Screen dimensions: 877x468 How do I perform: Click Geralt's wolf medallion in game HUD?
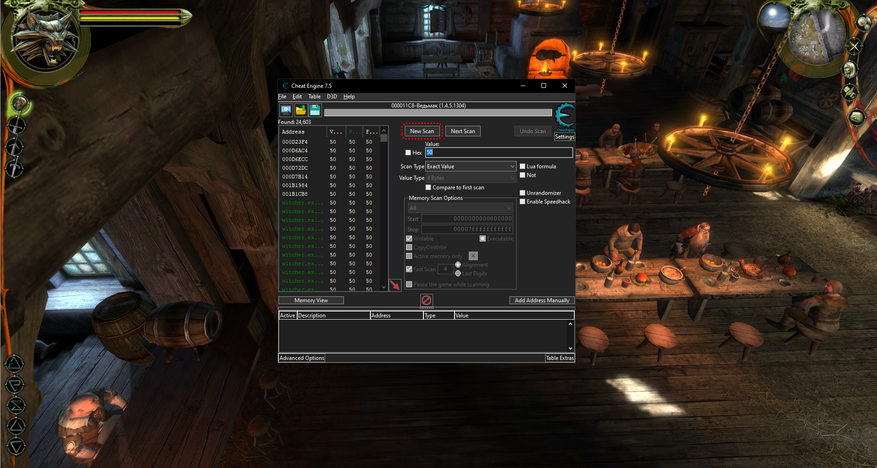tap(45, 40)
